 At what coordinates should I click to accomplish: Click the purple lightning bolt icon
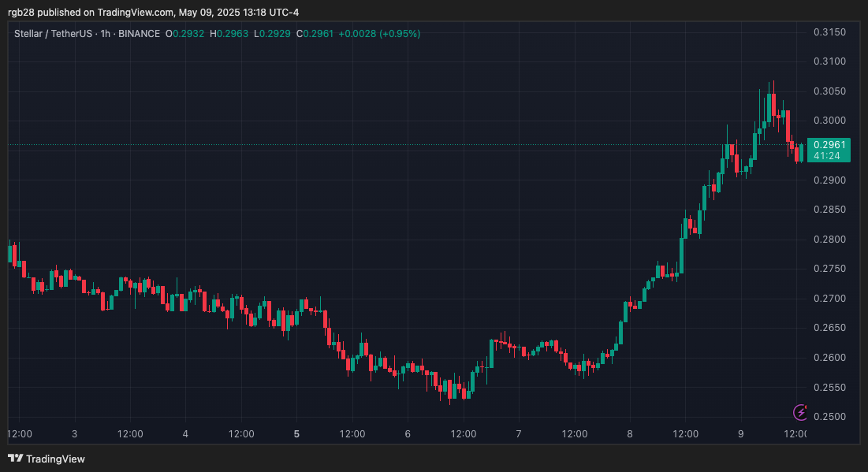(801, 412)
